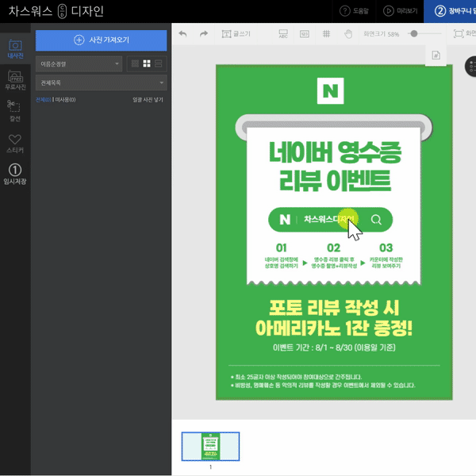Open the 전체목록 list dropdown
476x476 pixels.
coord(101,83)
